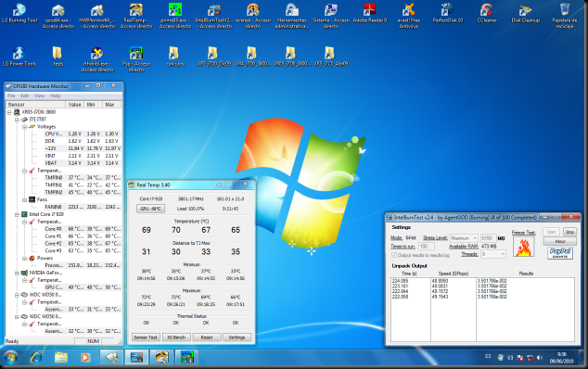Select the FANIN0 row
Screen dimensions: 588x369
tap(83, 207)
